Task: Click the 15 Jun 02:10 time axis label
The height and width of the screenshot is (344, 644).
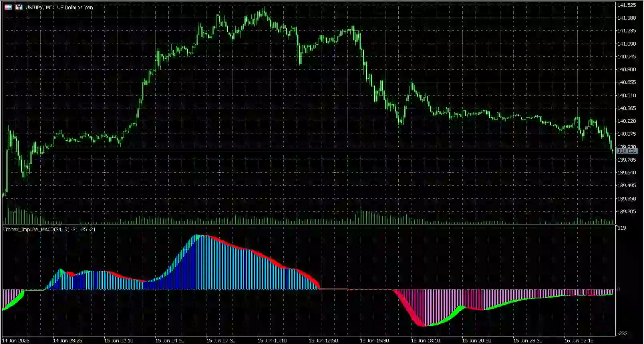Action: coord(119,341)
